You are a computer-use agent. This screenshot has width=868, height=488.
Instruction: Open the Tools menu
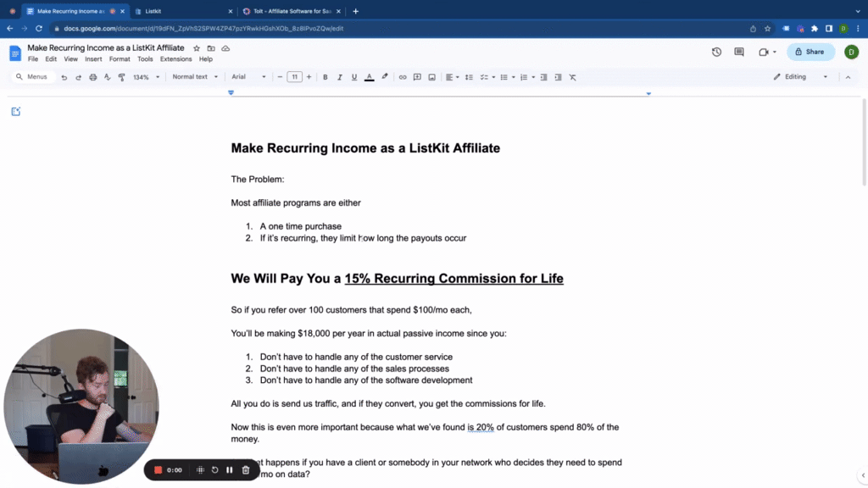click(145, 59)
